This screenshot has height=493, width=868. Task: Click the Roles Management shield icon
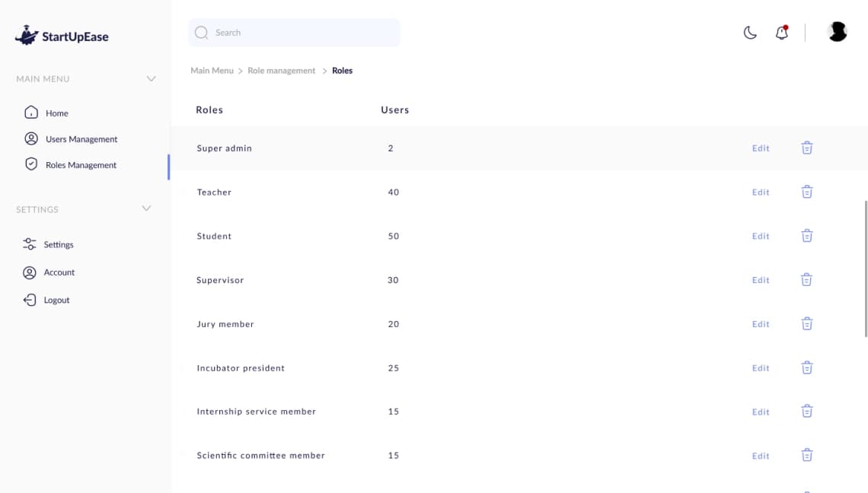coord(31,164)
